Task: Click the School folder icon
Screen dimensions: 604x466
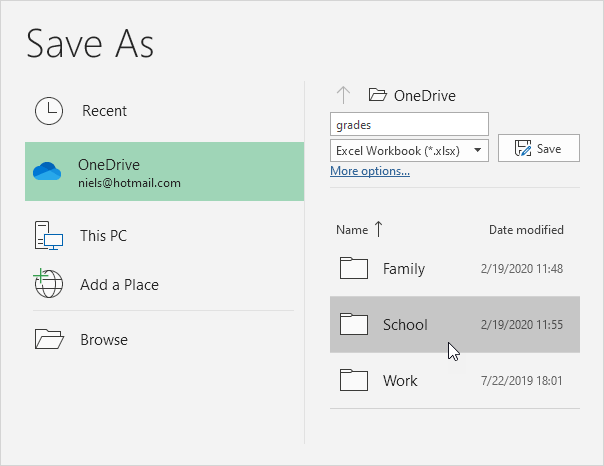Action: (x=354, y=324)
